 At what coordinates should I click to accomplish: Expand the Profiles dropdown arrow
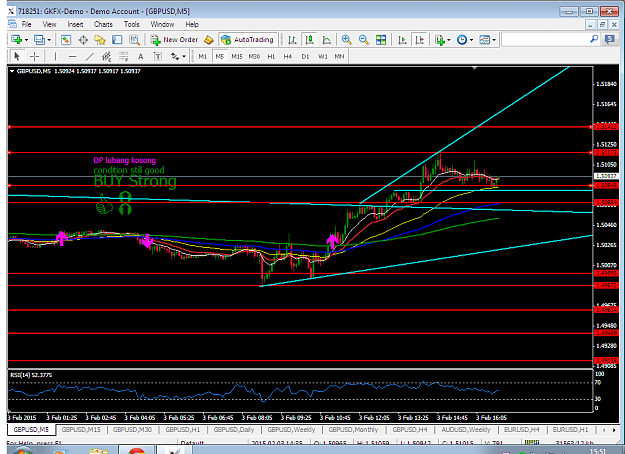coord(49,40)
